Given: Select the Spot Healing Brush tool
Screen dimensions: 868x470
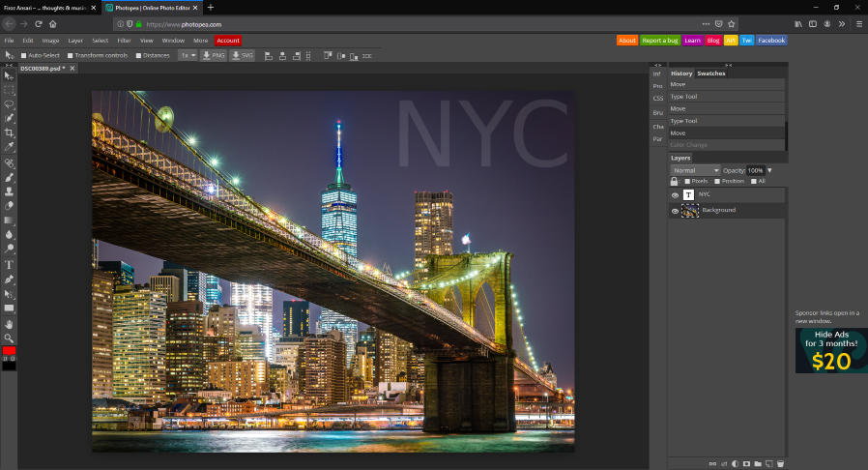Looking at the screenshot, I should coord(9,163).
